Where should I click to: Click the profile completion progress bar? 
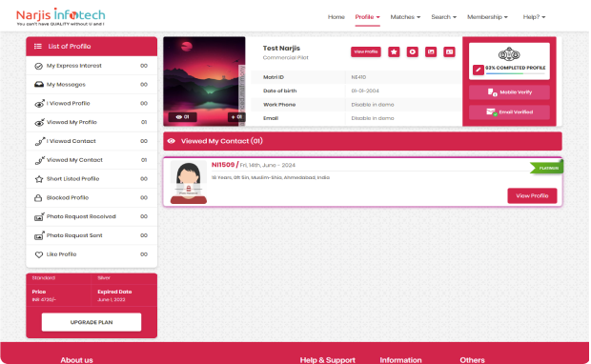pyautogui.click(x=516, y=74)
